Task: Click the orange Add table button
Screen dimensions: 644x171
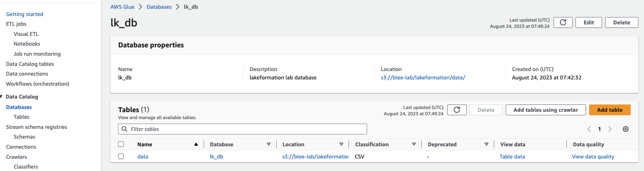Action: click(609, 110)
